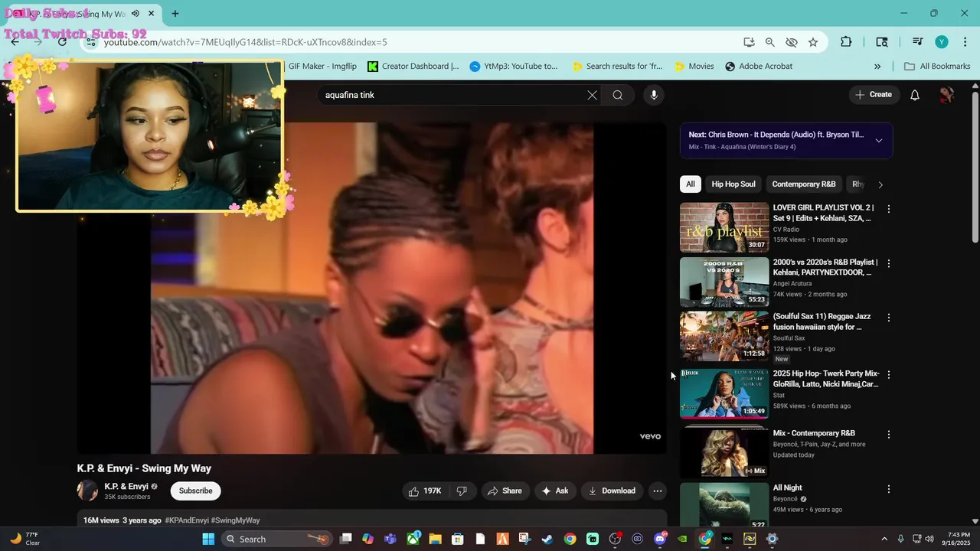Dislike the video with thumbs down
This screenshot has height=551, width=980.
[x=462, y=491]
